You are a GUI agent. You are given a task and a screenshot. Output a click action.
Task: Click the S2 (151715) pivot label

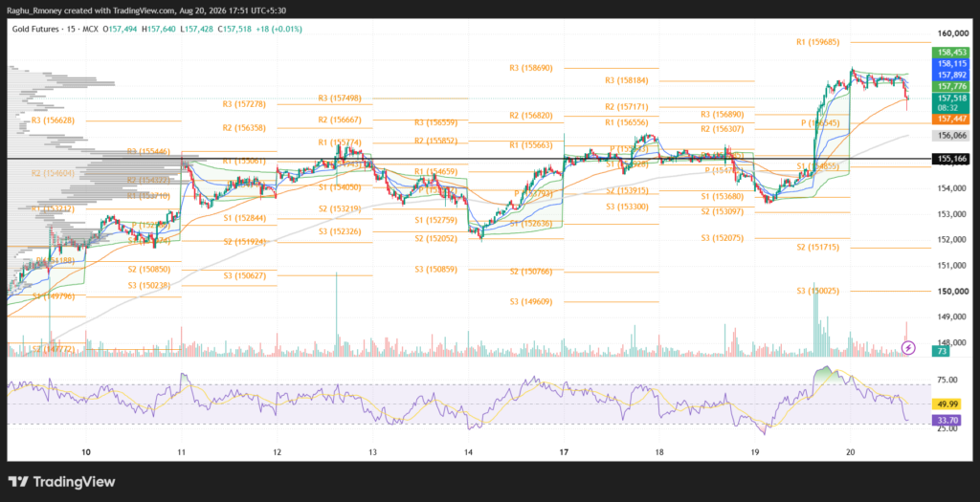click(818, 248)
